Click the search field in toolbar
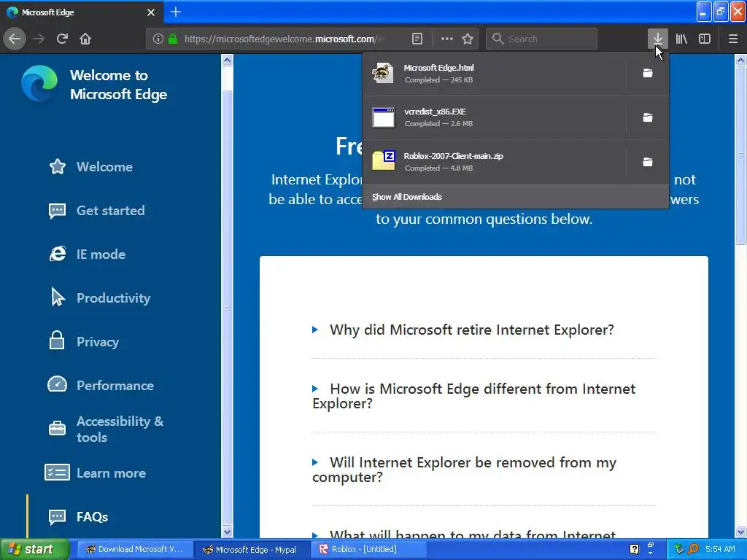 542,39
